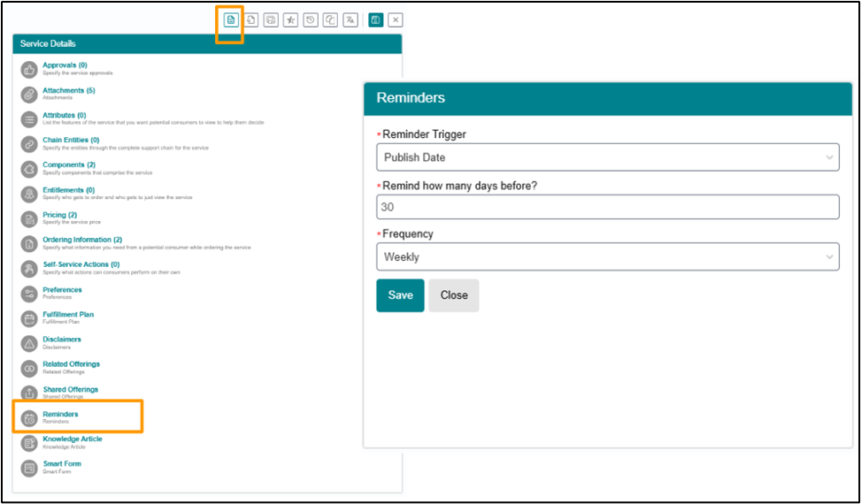Screen dimensions: 861x504
Task: Expand the Reminder Trigger dropdown
Action: point(607,157)
